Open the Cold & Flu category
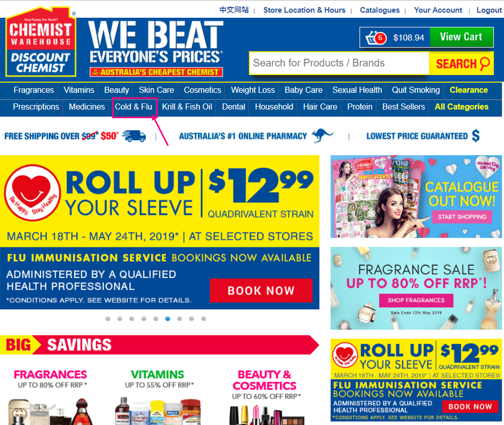This screenshot has width=504, height=425. 134,107
